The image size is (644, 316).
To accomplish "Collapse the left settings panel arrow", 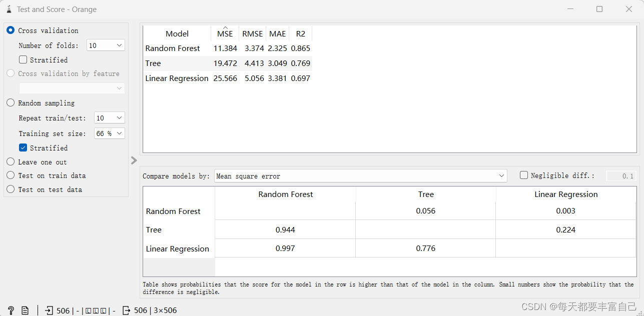I will [134, 160].
